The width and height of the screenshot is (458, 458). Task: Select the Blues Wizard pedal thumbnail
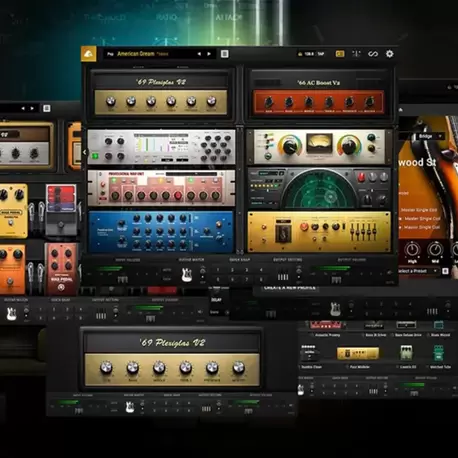[439, 325]
